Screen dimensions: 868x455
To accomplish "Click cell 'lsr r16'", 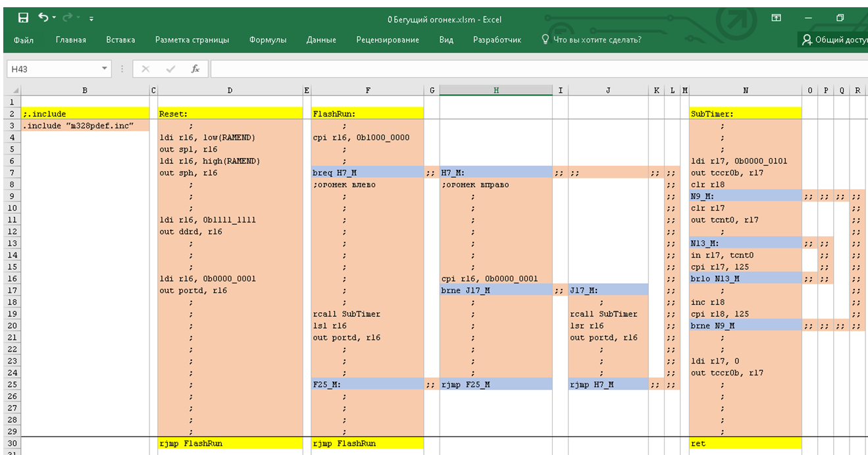I will click(x=608, y=326).
